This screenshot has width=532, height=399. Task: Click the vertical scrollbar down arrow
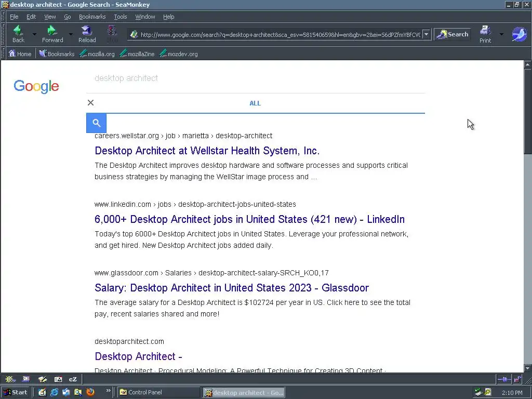click(x=527, y=368)
